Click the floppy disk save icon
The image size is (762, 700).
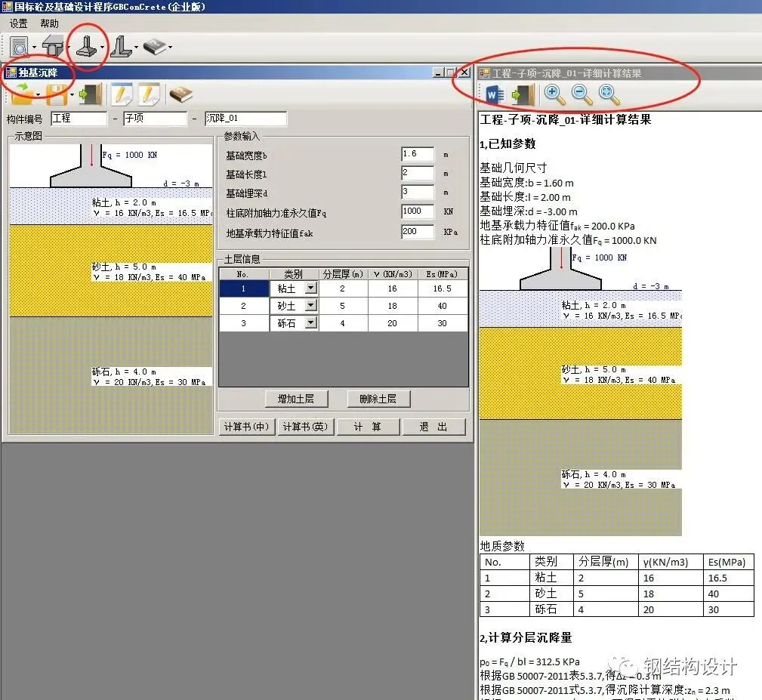coord(57,94)
